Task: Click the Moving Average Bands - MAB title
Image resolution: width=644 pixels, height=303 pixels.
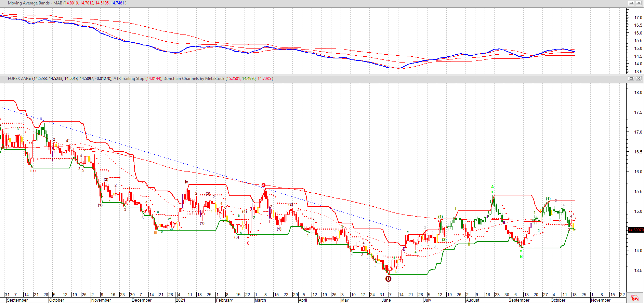Action: (x=35, y=3)
